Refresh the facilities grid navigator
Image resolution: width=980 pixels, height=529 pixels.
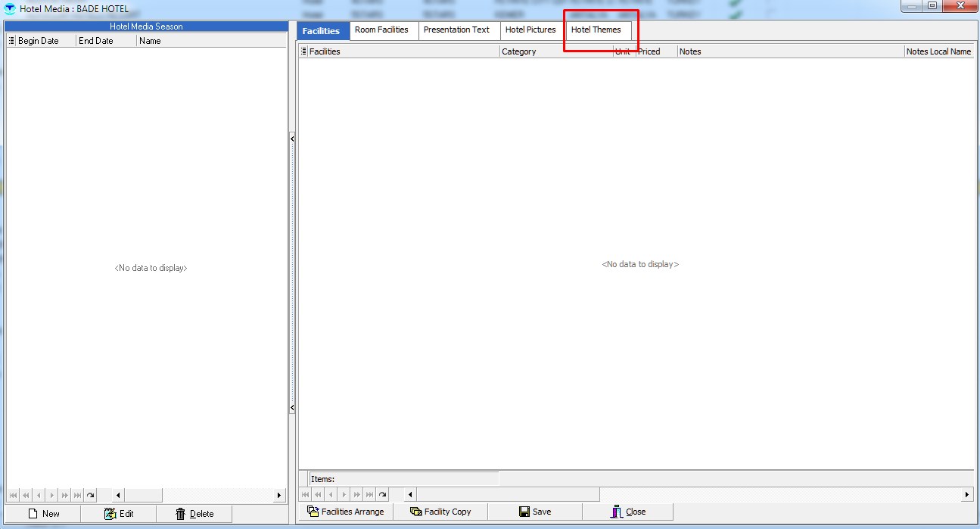coord(383,495)
